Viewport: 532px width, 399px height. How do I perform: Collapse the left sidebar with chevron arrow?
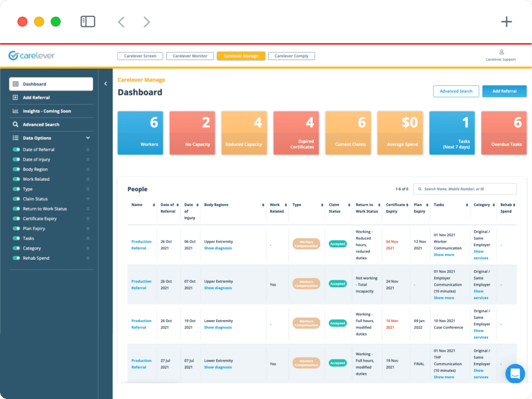[x=105, y=84]
